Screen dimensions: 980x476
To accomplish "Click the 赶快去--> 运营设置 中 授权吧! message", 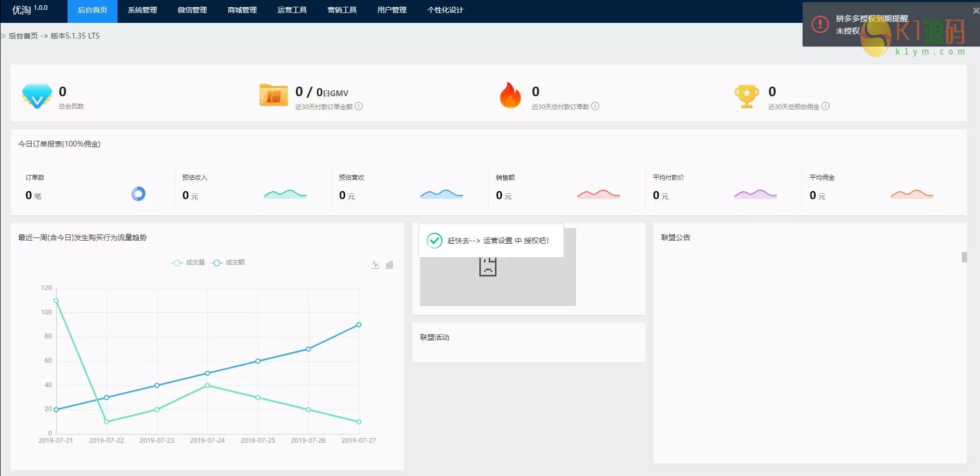I will pos(498,241).
